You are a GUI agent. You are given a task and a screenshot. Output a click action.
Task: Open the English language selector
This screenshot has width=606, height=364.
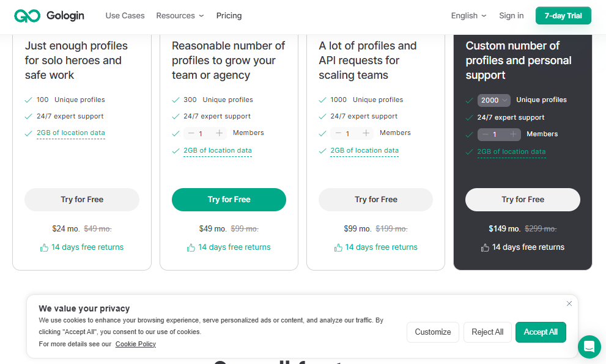tap(468, 16)
